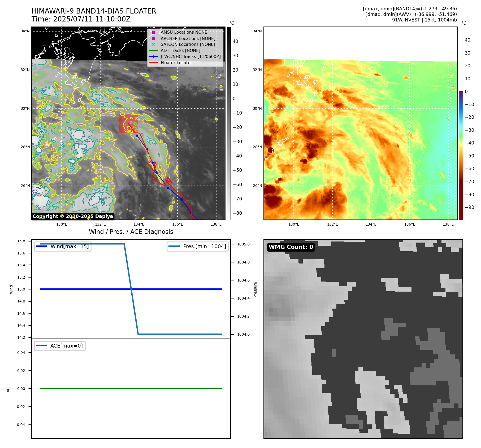Click the '°C' unit above the grayscale colorbar
481x448 pixels.
point(232,23)
